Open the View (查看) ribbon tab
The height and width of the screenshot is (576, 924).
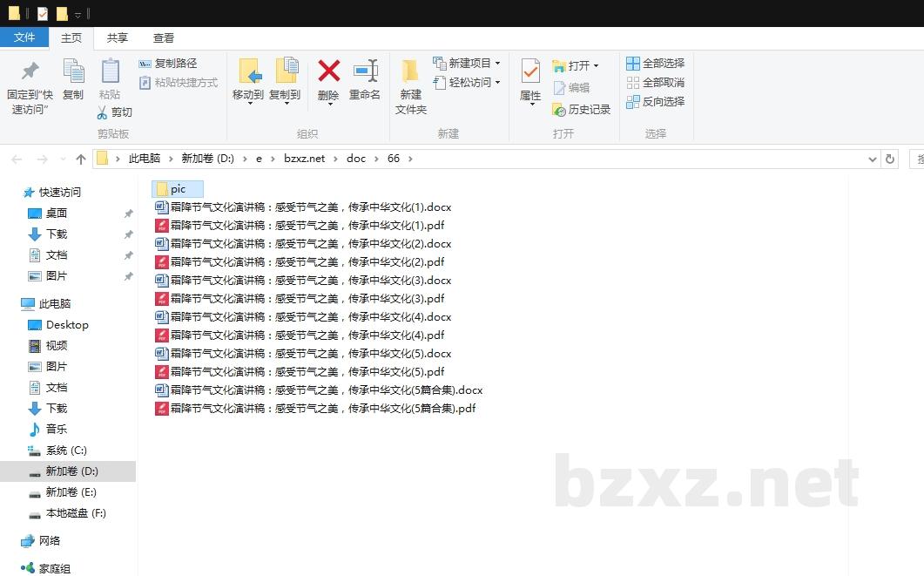point(164,38)
